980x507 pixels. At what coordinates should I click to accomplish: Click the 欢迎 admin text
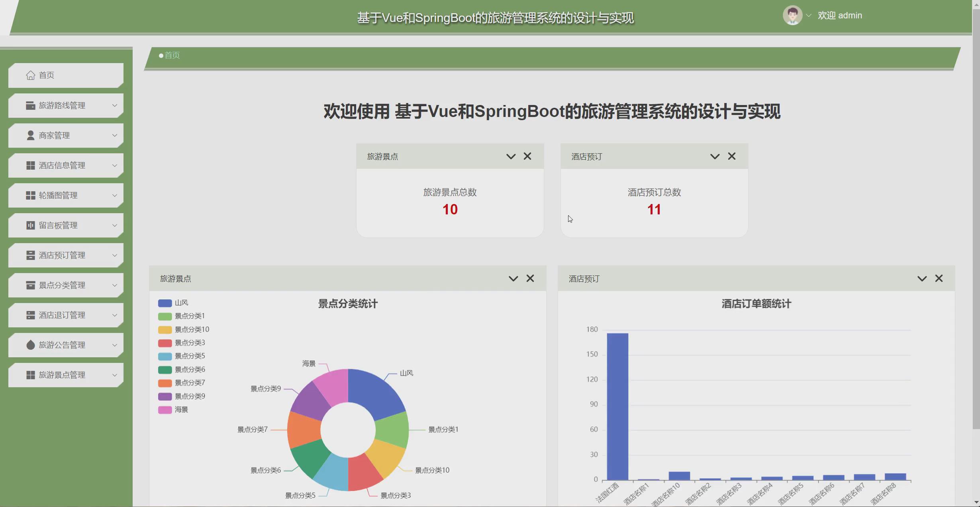pyautogui.click(x=840, y=15)
